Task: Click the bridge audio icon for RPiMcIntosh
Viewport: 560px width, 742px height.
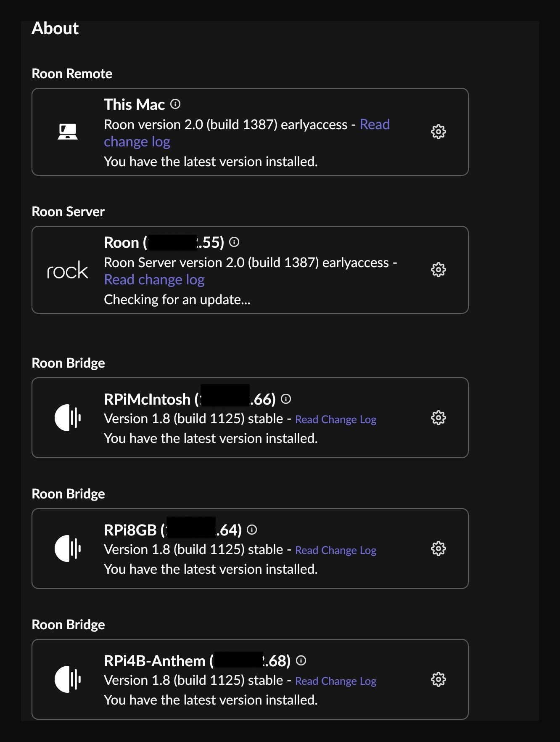Action: [x=68, y=418]
